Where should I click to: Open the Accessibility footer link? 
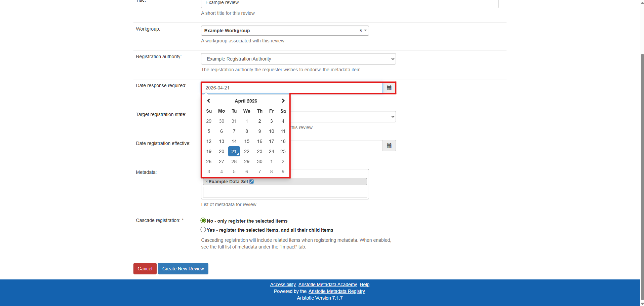click(283, 284)
